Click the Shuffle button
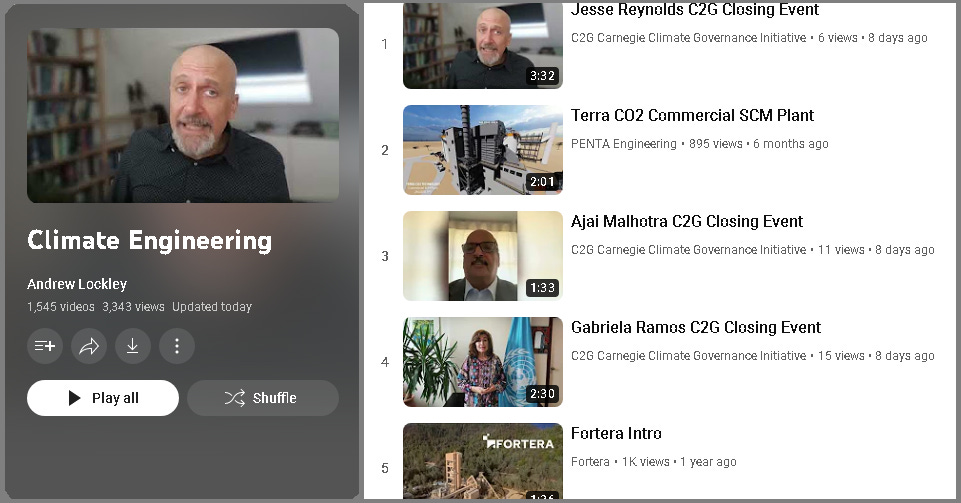961x503 pixels. pos(263,398)
